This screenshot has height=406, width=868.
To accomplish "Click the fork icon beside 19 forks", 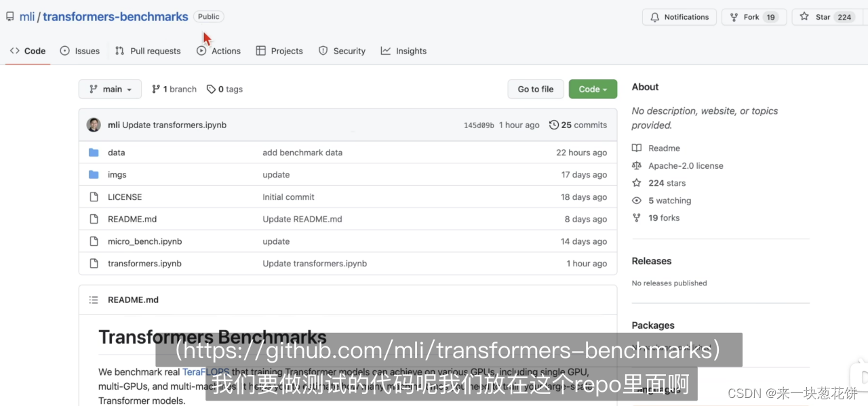I will coord(637,218).
